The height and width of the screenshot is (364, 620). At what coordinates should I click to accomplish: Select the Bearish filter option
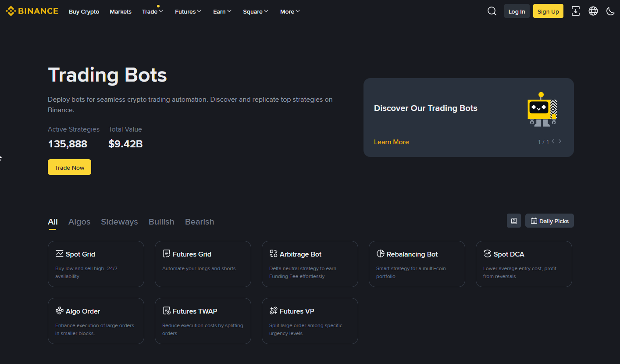[x=200, y=221]
